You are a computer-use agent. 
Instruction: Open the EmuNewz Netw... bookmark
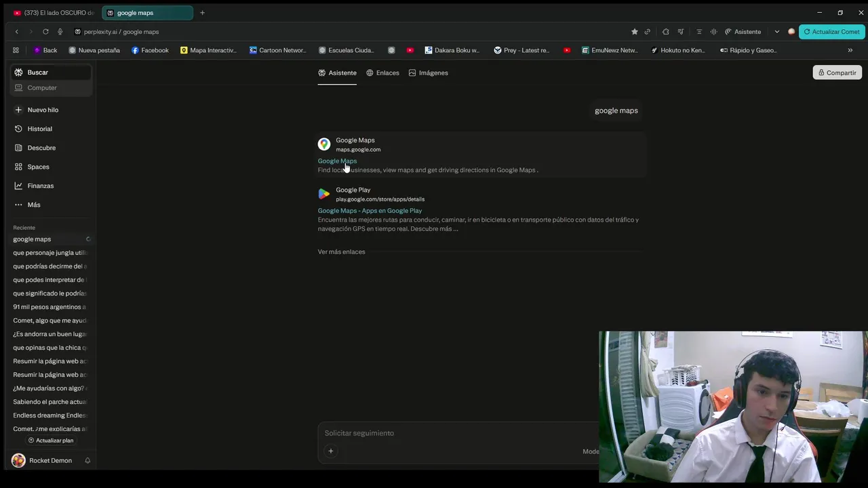click(x=610, y=50)
